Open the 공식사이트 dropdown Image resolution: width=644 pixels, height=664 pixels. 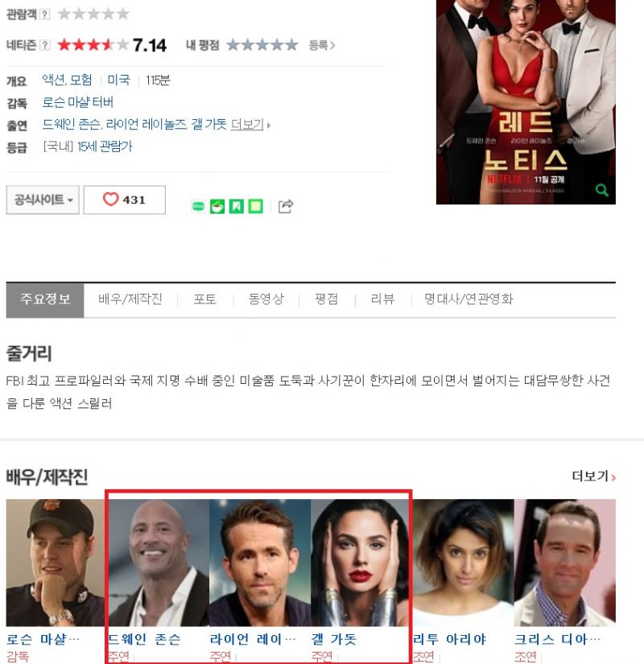pyautogui.click(x=43, y=200)
